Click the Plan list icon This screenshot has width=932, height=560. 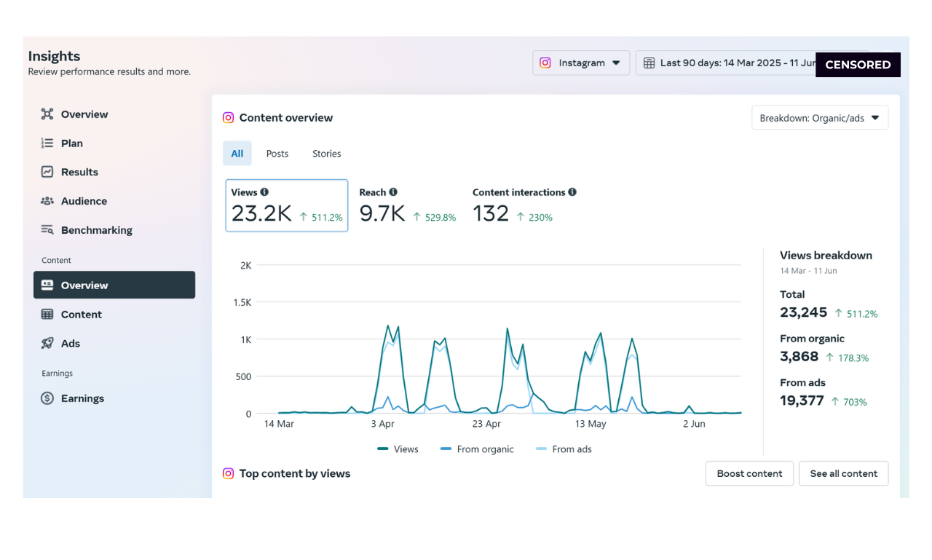point(47,143)
